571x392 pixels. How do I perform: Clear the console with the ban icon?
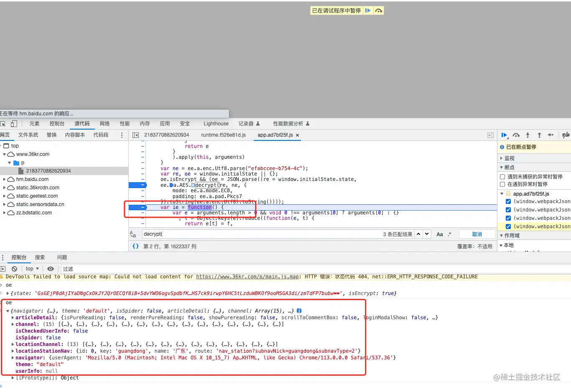click(x=15, y=269)
